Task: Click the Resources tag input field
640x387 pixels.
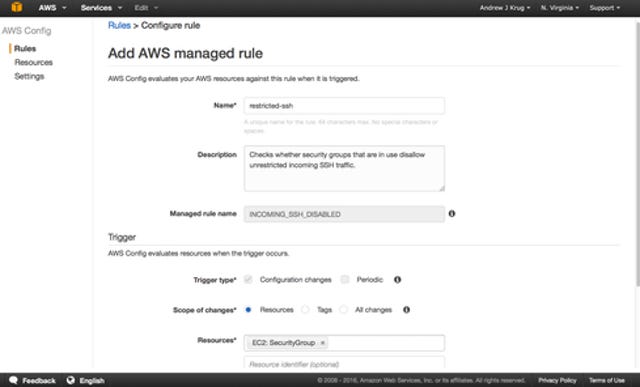Action: point(344,343)
